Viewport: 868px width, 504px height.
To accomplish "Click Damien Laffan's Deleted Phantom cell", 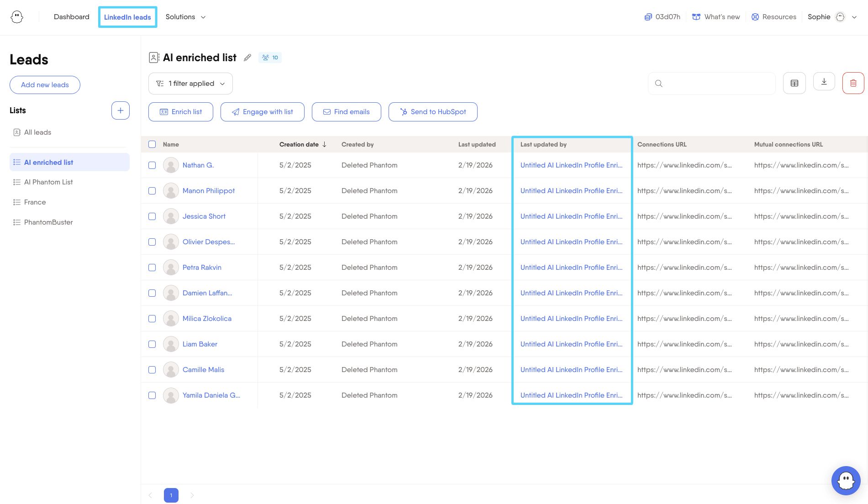I will click(369, 293).
